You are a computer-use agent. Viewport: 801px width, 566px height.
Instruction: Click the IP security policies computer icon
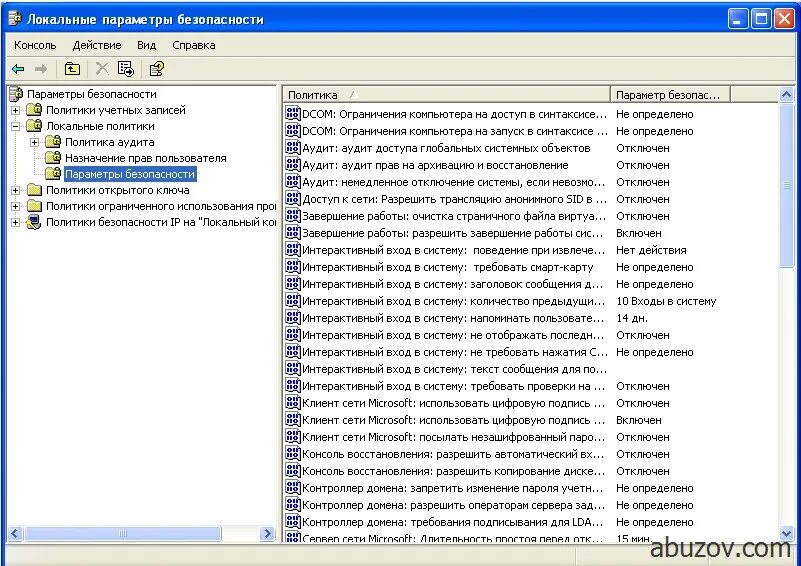[34, 222]
